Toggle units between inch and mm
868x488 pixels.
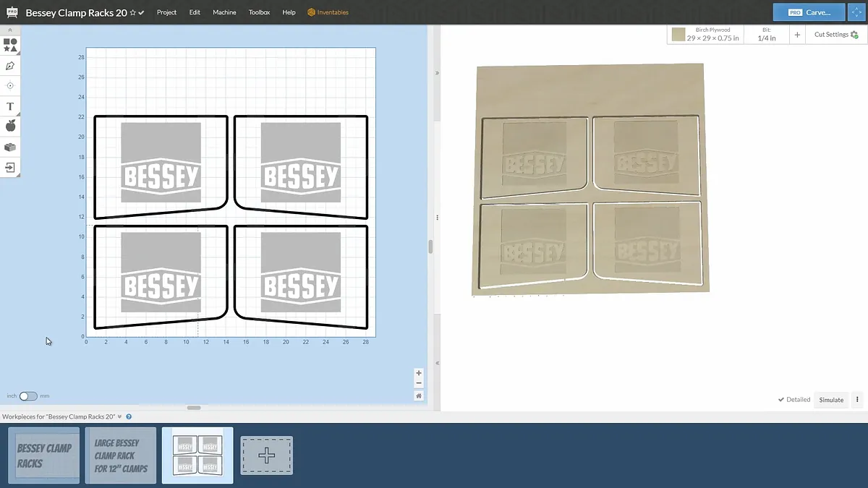pyautogui.click(x=28, y=396)
